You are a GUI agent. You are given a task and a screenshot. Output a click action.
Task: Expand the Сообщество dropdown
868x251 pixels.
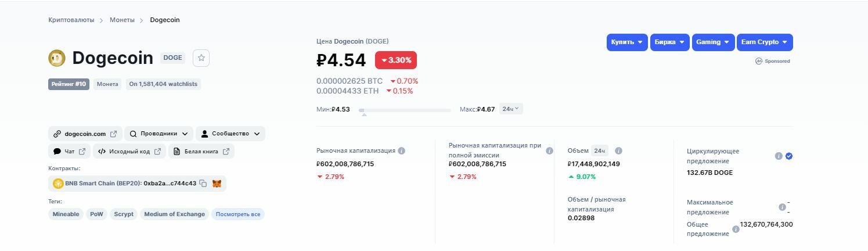230,134
